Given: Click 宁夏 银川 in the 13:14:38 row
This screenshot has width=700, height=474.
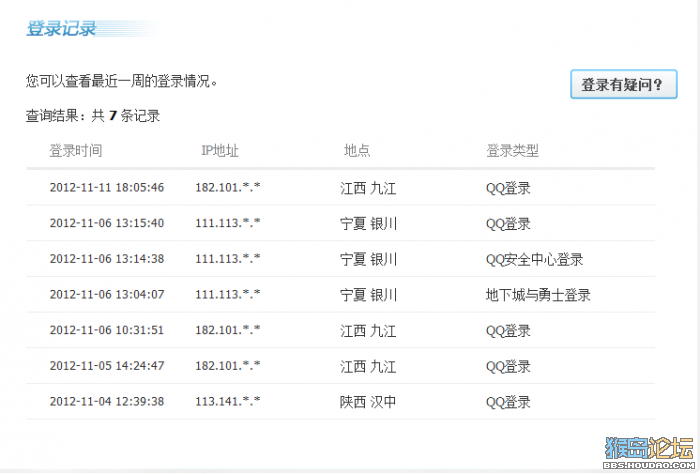Looking at the screenshot, I should point(368,259).
